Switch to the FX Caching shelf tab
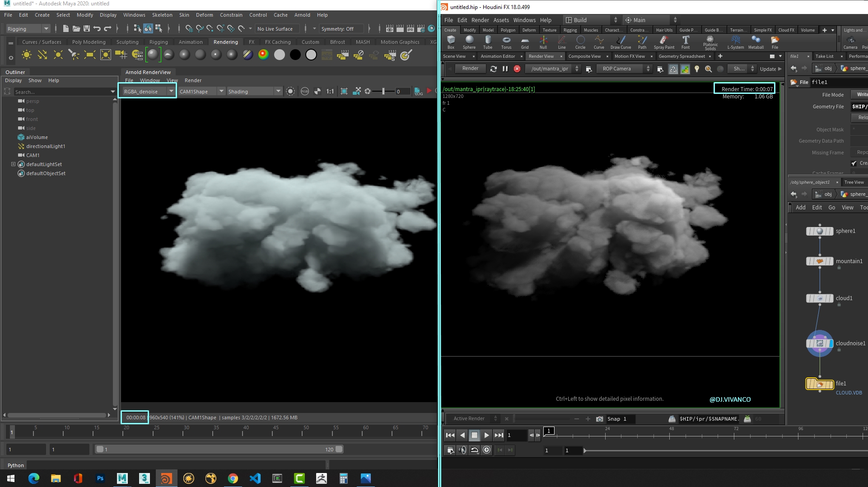 click(x=277, y=42)
